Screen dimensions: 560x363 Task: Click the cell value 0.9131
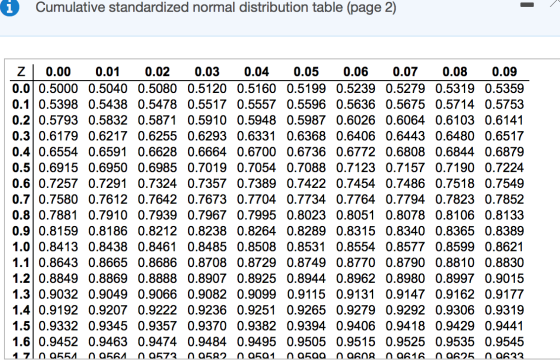coord(356,294)
